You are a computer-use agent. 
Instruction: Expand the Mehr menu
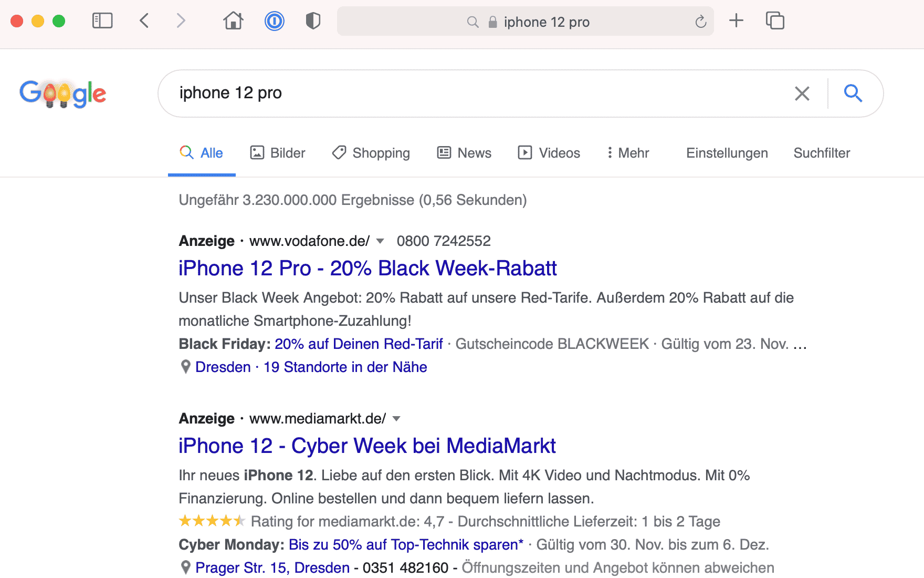628,153
